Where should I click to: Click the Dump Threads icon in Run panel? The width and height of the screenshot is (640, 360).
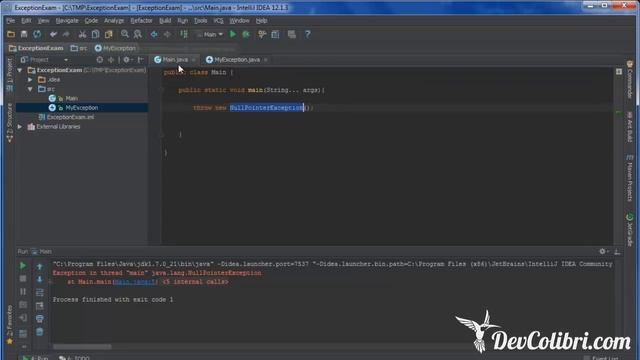click(23, 305)
